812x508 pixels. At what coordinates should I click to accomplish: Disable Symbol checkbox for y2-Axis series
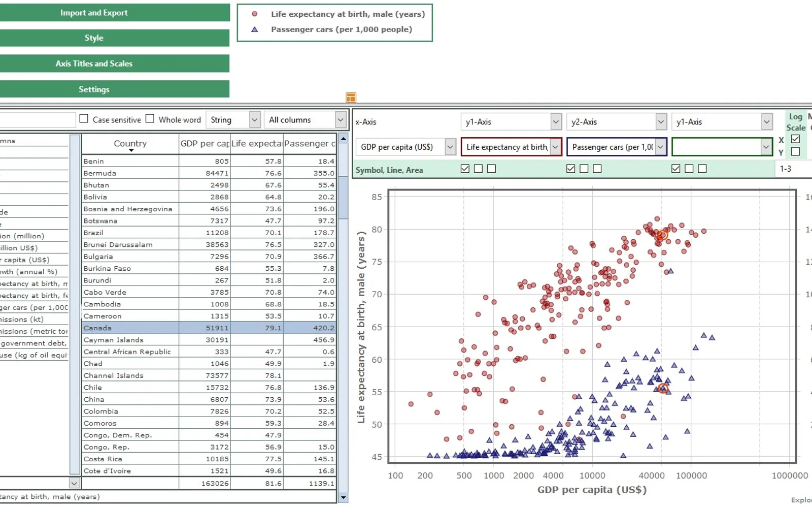tap(571, 169)
